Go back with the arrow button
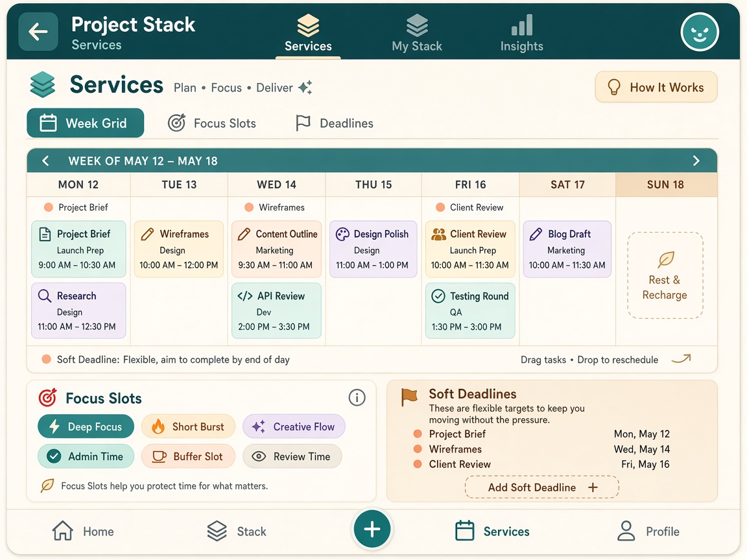The width and height of the screenshot is (747, 560). point(38,32)
